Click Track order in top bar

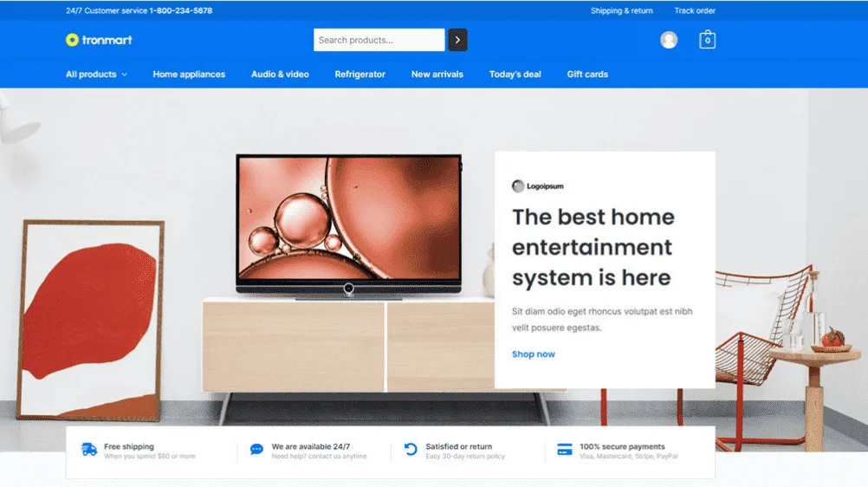point(695,11)
